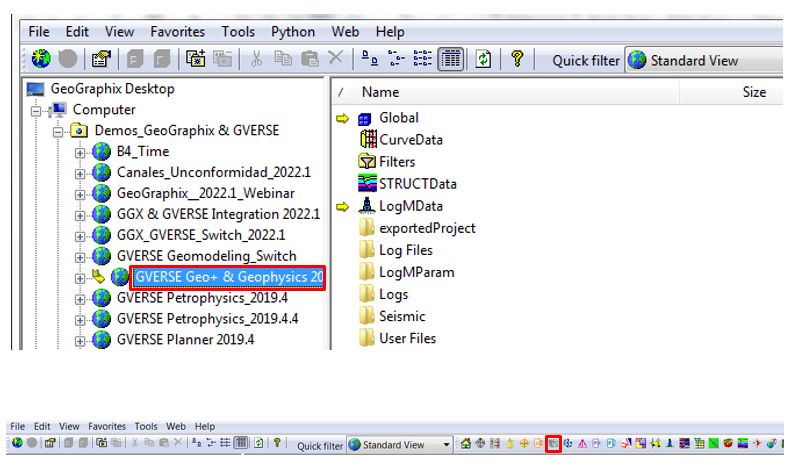789x470 pixels.
Task: Open the View menu in upper window
Action: click(119, 32)
